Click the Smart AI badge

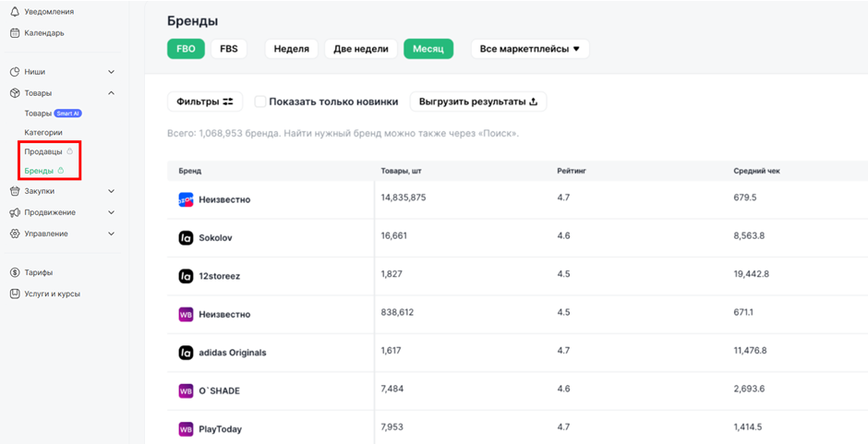pyautogui.click(x=68, y=113)
